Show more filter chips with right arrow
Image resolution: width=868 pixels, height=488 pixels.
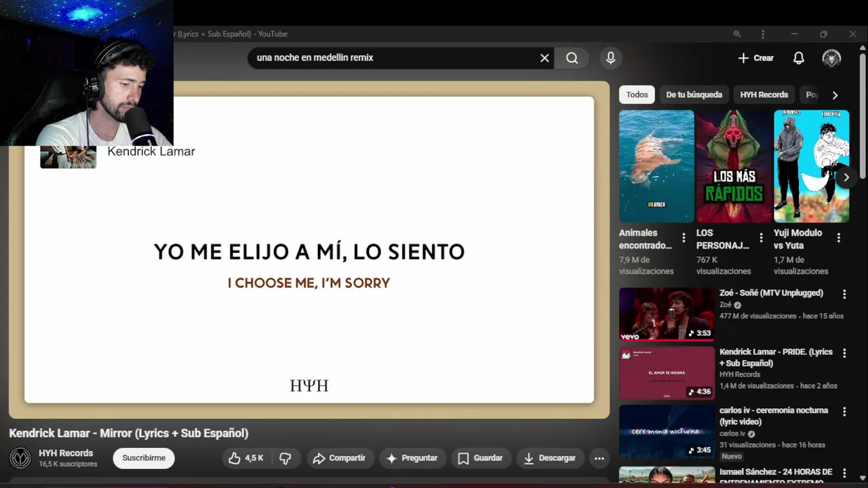(835, 95)
